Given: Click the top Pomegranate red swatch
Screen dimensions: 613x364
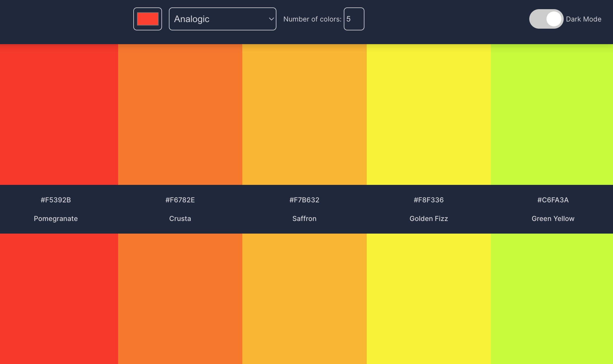Looking at the screenshot, I should click(59, 114).
